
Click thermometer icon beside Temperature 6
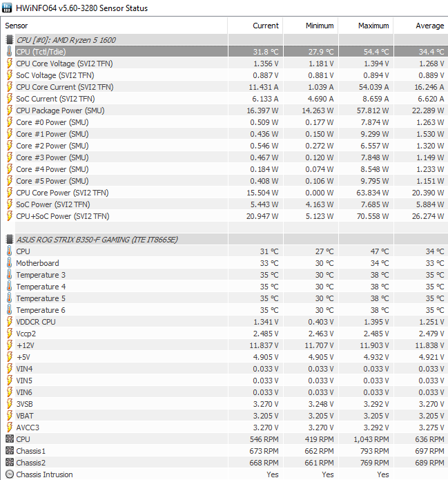10,310
